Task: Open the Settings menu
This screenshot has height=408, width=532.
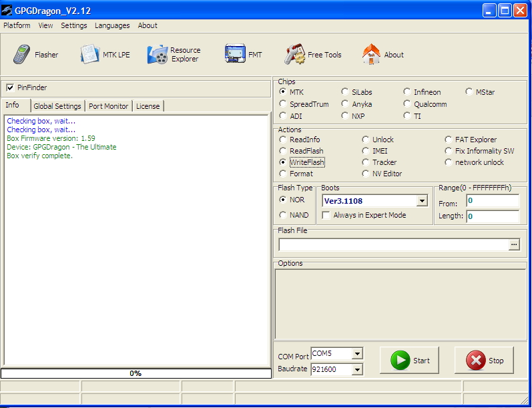Action: [x=74, y=25]
